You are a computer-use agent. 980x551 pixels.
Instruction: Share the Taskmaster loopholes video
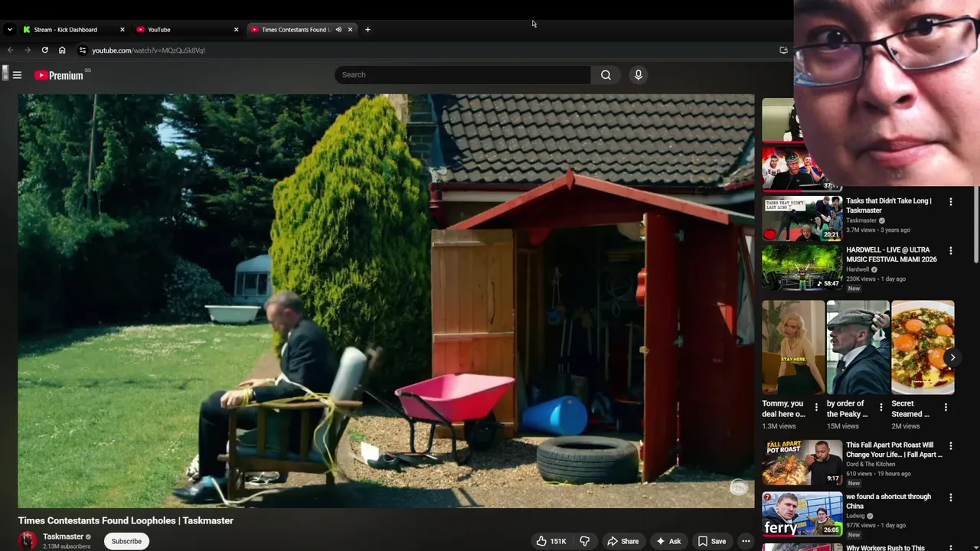pyautogui.click(x=622, y=541)
